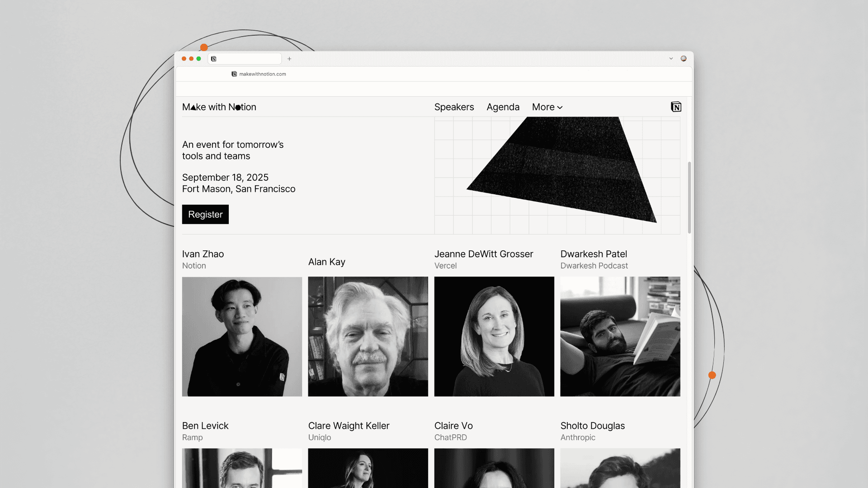Open a new browser tab with plus icon

289,59
